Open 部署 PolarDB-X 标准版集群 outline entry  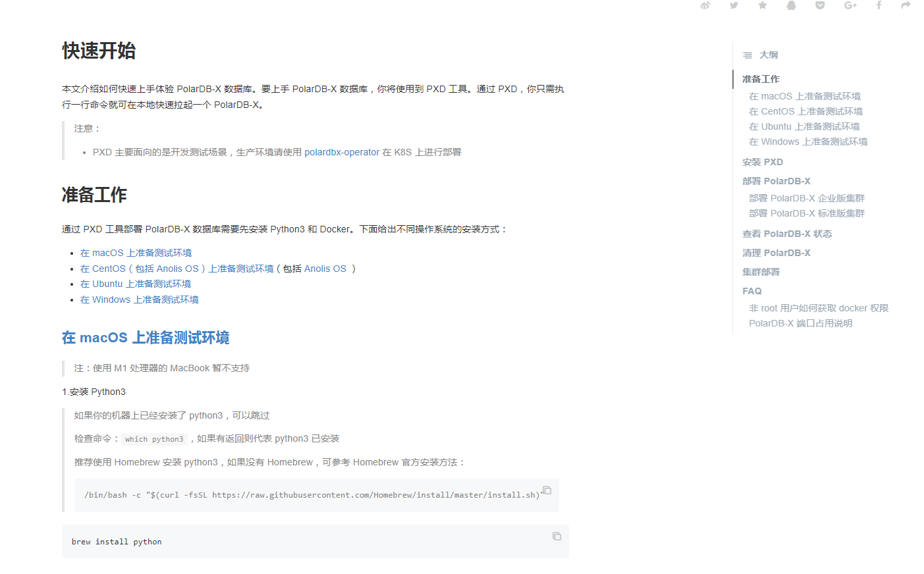[807, 213]
